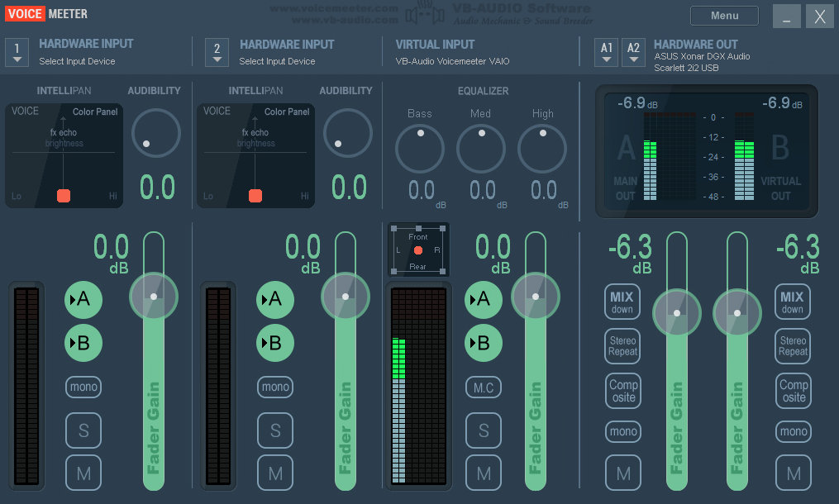Screen dimensions: 839x504
Task: Mute Virtual Out B bus
Action: coord(794,473)
